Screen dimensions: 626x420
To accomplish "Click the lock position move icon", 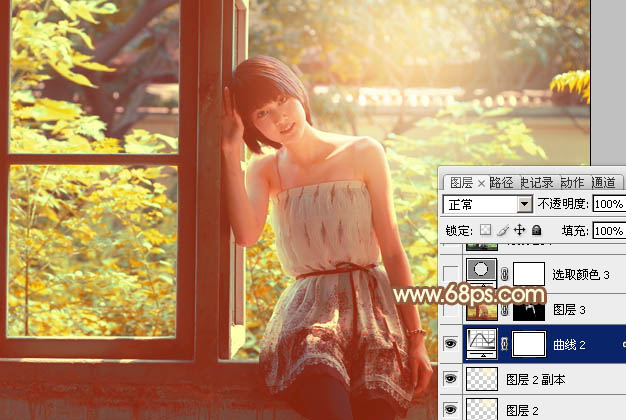I will pyautogui.click(x=519, y=230).
